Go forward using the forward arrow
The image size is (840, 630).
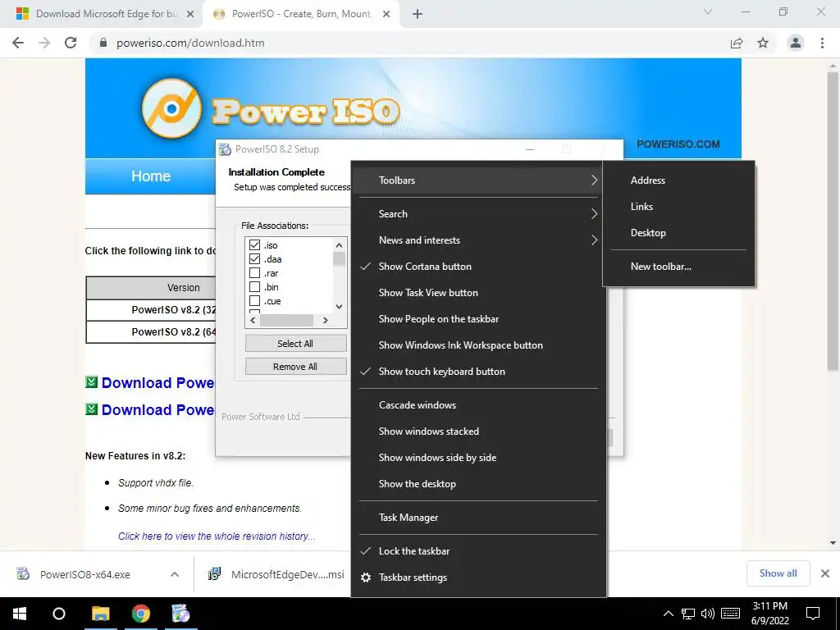(x=44, y=43)
